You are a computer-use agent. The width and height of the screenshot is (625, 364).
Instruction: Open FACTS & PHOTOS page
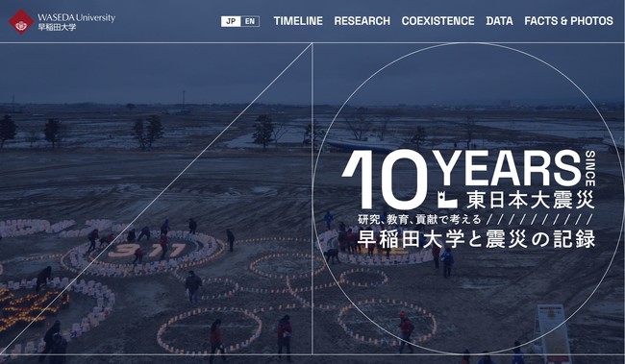(x=569, y=21)
